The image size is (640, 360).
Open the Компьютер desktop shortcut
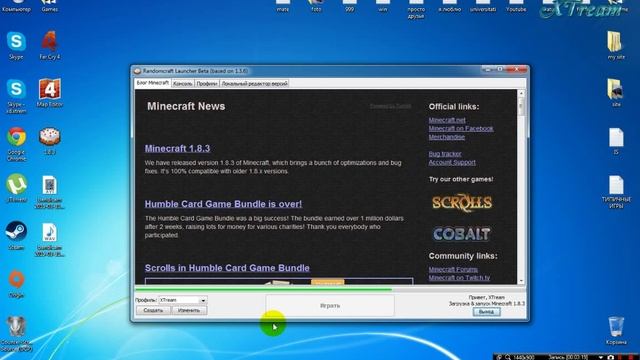click(16, 6)
